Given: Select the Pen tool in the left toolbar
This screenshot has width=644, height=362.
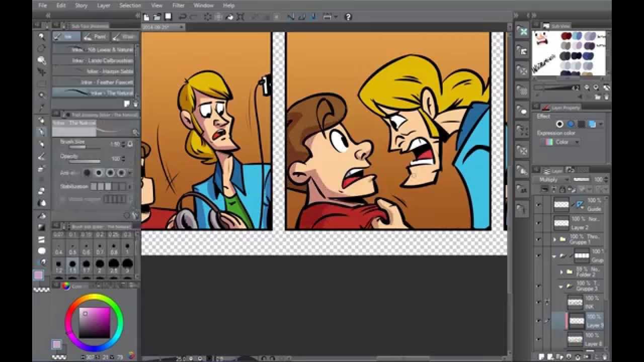Looking at the screenshot, I should [42, 132].
